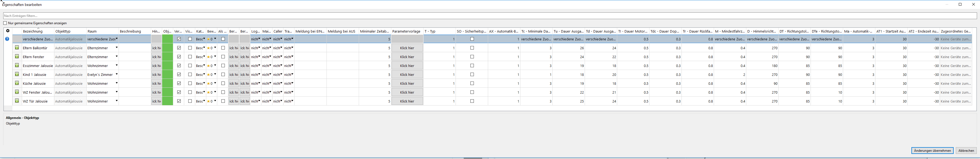The width and height of the screenshot is (980, 159).
Task: Open Tra... dropdown for Eltern Balkontür
Action: point(292,48)
